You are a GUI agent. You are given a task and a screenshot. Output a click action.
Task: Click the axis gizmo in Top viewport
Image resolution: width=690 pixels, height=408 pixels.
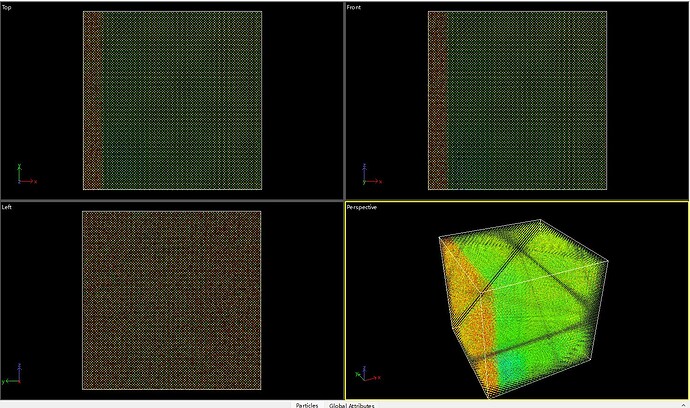click(x=24, y=177)
